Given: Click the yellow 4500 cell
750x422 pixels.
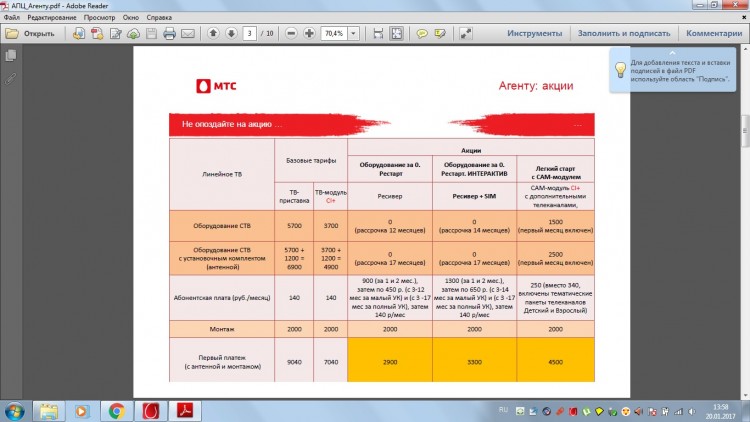Looking at the screenshot, I should coord(555,362).
